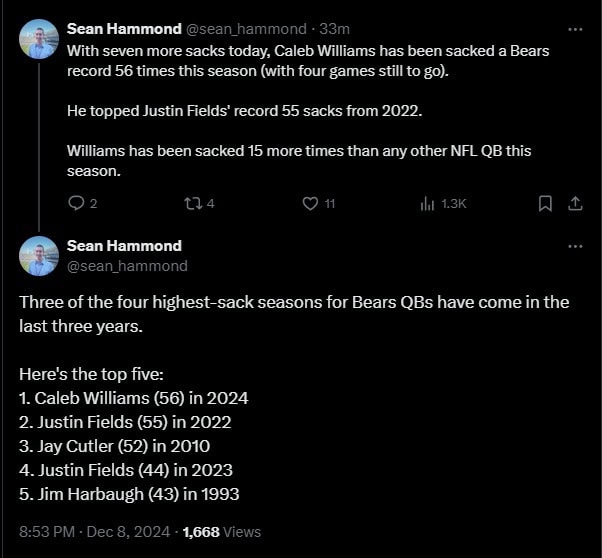The image size is (602, 558).
Task: Open Sean Hammond's avatar on second tweet
Action: 39,256
